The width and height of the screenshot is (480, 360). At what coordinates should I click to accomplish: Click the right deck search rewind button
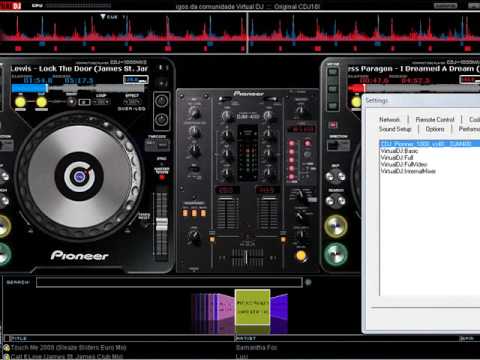tap(330, 201)
